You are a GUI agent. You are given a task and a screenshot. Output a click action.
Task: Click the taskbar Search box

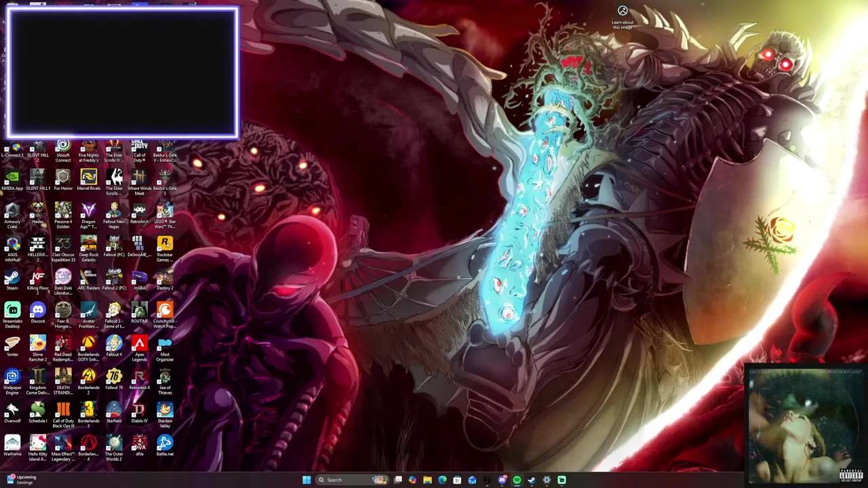click(353, 480)
